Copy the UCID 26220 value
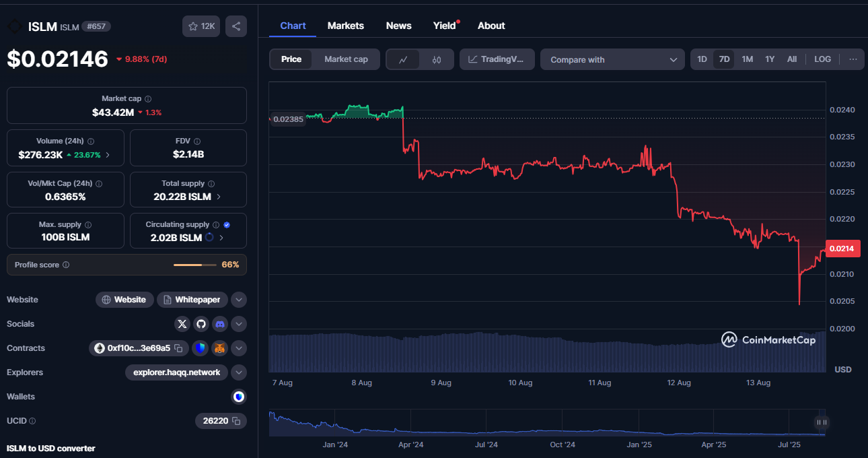Viewport: 868px width, 458px height. (x=236, y=421)
